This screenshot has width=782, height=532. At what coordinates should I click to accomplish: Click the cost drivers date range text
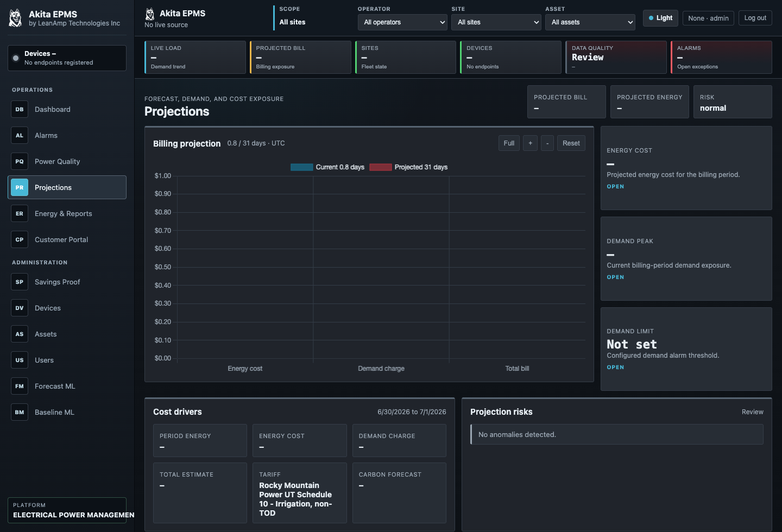[x=412, y=412]
